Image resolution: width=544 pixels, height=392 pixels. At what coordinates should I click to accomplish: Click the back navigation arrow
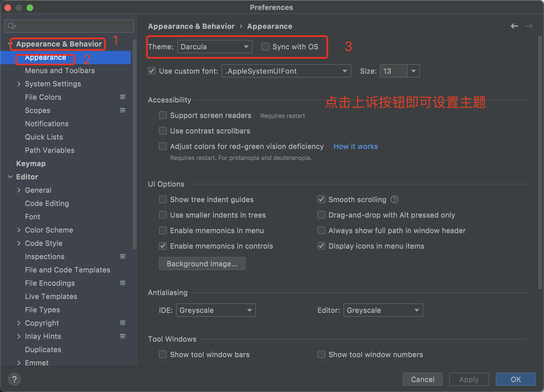tap(514, 26)
